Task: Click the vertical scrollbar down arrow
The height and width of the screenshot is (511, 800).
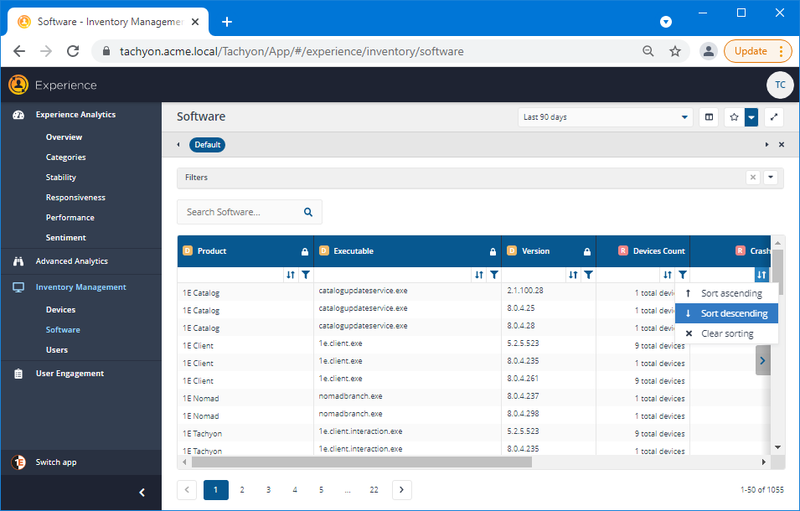Action: [x=778, y=447]
